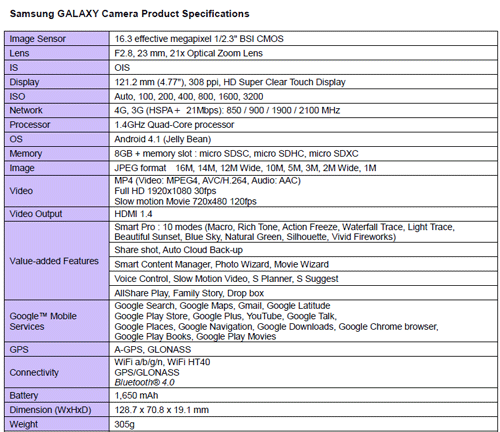Click 'MP4 (Video: MPEG4, AVC/H.264, Audio: AAC)' line
500x432 pixels.
click(x=207, y=181)
